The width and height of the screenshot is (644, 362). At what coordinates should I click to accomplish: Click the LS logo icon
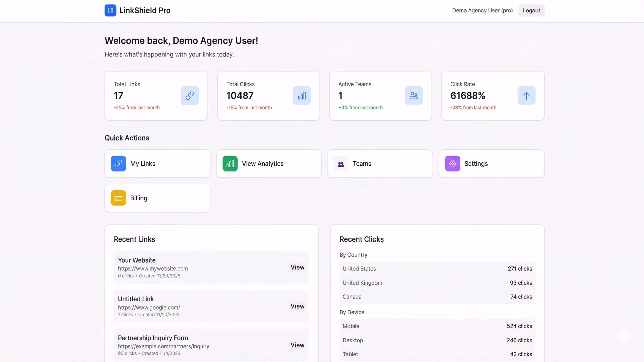110,11
